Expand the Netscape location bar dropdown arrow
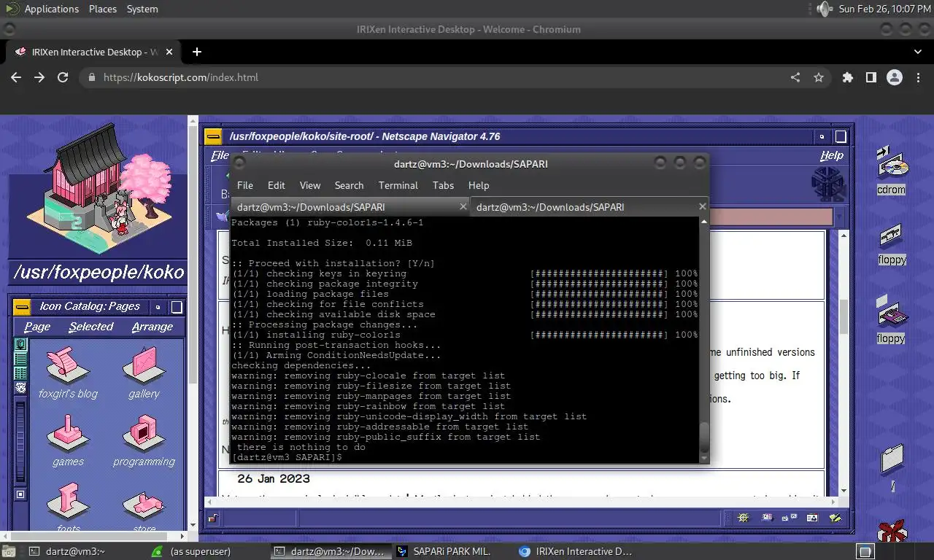This screenshot has height=560, width=934. tap(839, 217)
